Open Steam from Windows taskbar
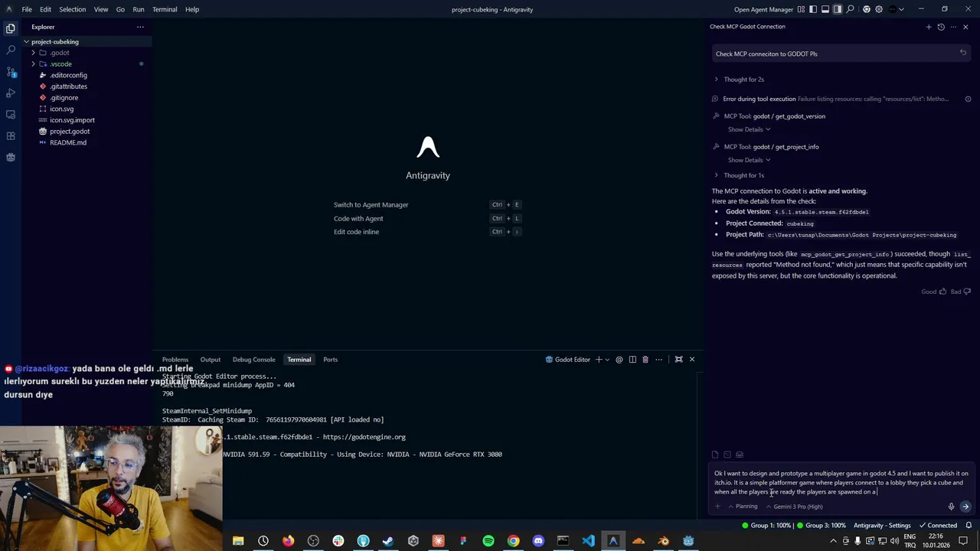 click(388, 541)
